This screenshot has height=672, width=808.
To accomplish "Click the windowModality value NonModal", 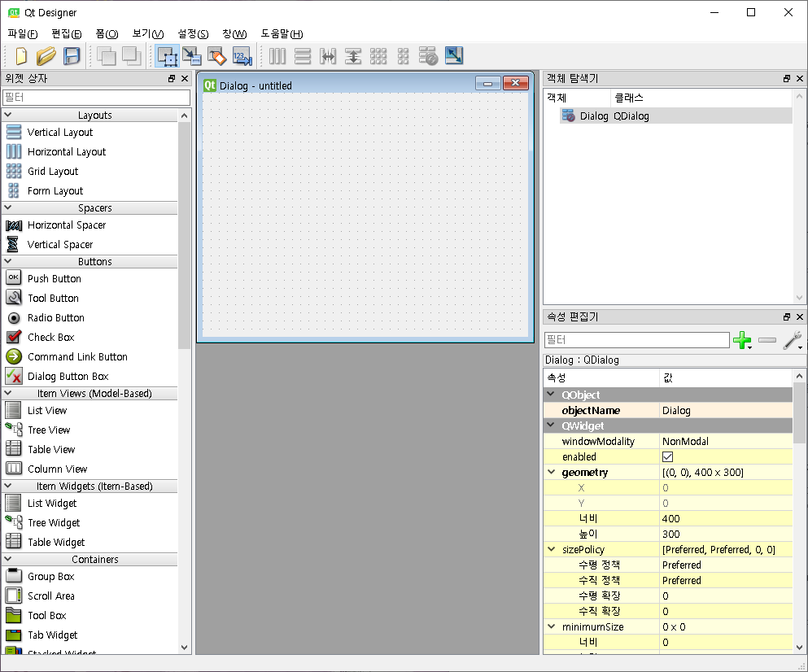I will coord(727,441).
